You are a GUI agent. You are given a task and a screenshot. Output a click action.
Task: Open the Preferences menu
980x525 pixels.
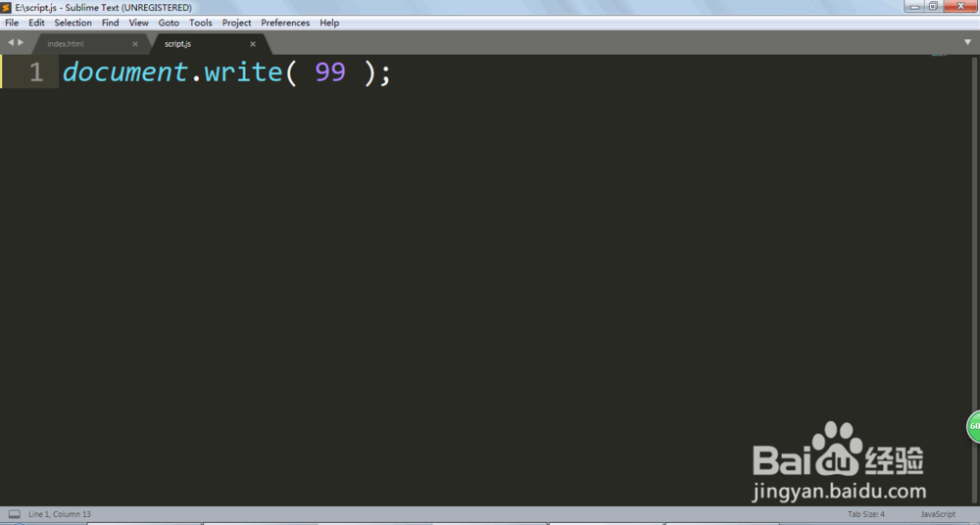(285, 23)
